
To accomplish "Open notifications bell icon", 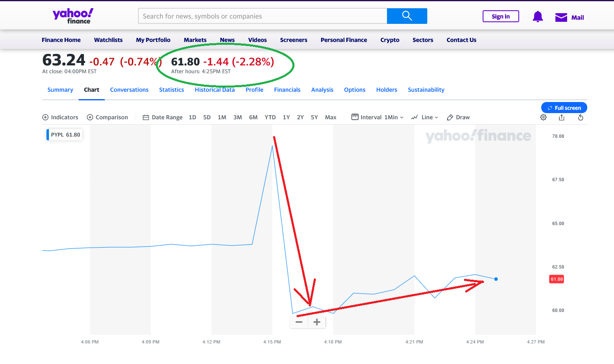I will pos(538,17).
